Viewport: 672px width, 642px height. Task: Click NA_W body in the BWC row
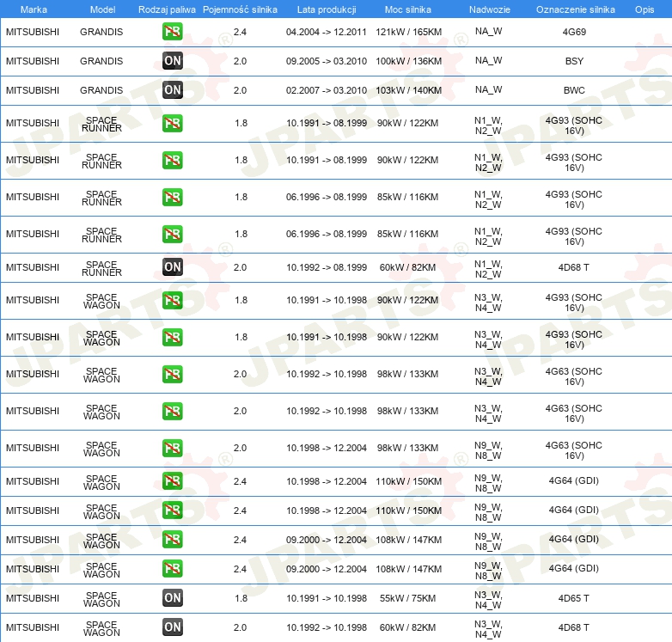click(x=488, y=89)
